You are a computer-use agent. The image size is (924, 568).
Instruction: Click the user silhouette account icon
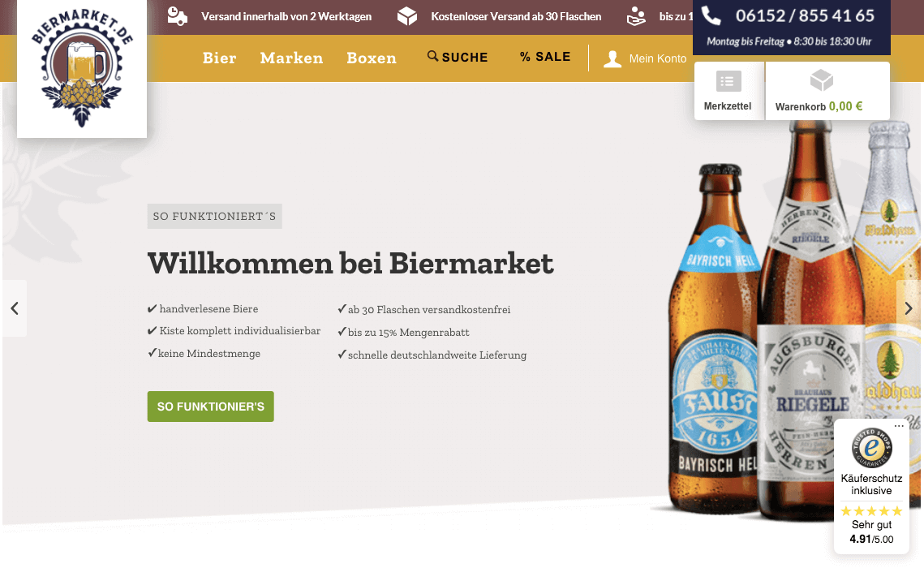(612, 59)
